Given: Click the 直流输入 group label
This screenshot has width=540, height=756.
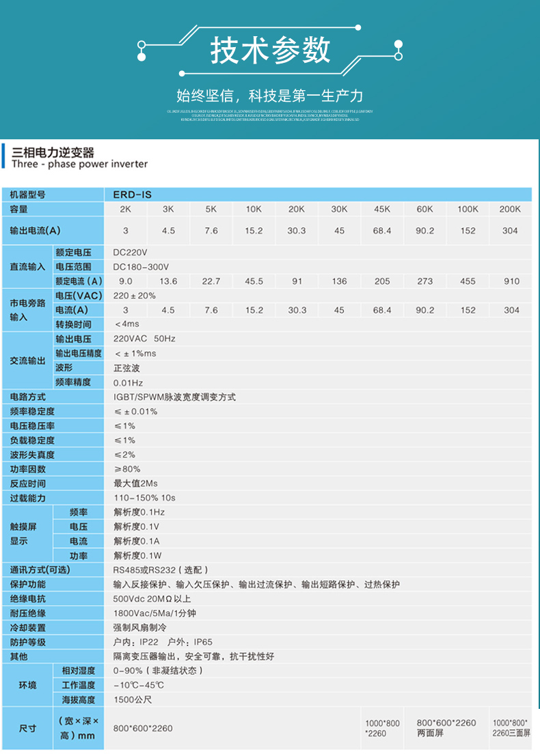Looking at the screenshot, I should coord(27,266).
